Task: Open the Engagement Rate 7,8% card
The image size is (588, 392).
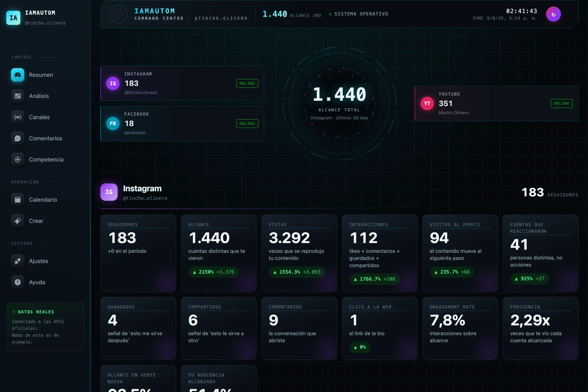Action: pos(460,329)
